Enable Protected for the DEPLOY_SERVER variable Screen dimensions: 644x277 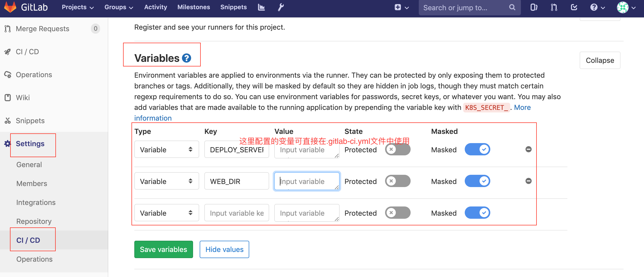coord(397,149)
